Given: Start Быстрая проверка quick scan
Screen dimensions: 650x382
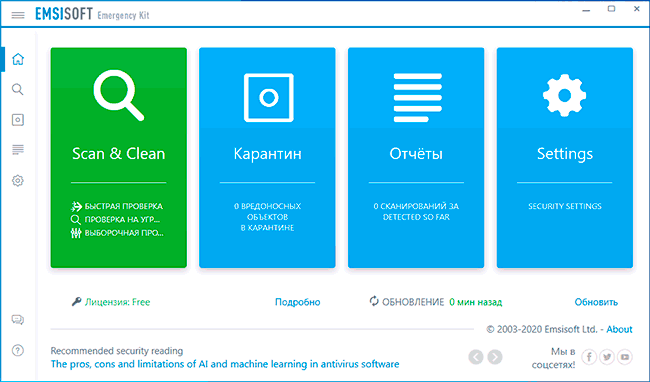Looking at the screenshot, I should pyautogui.click(x=117, y=206).
